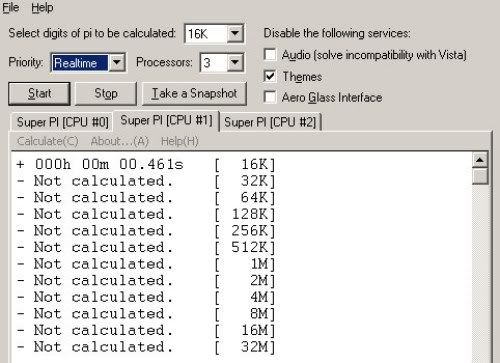
Task: Select the Not calculated 512K row
Action: point(146,247)
